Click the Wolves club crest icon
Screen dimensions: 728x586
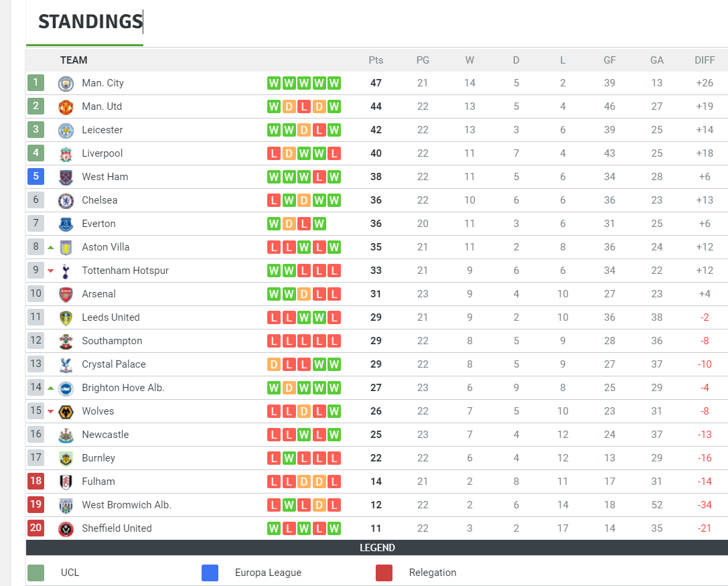click(x=66, y=411)
